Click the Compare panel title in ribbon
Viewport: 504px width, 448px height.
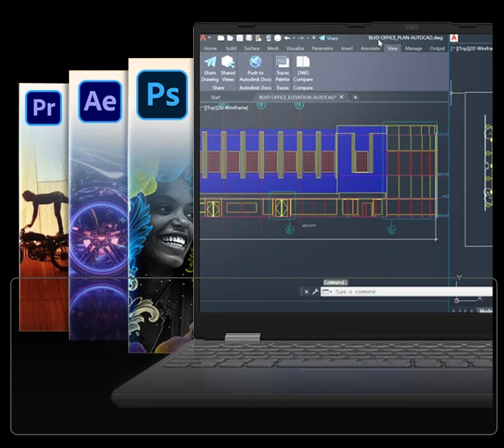[x=303, y=88]
